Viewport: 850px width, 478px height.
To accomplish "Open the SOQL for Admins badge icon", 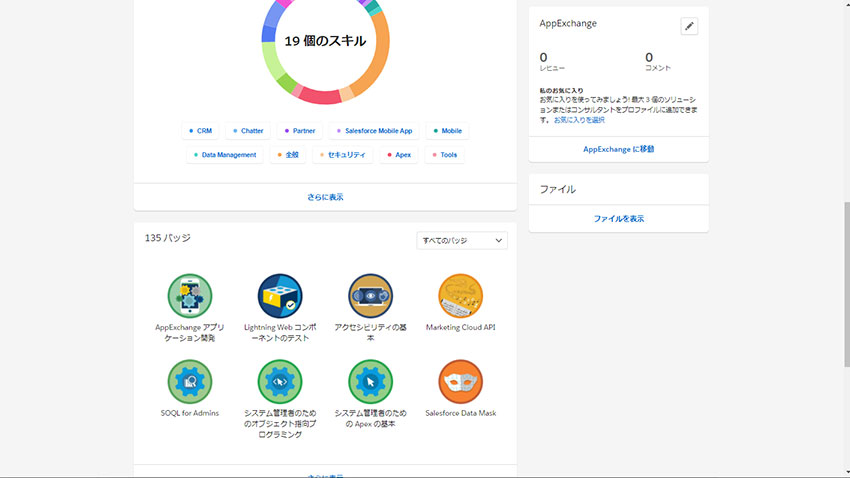I will tap(189, 382).
